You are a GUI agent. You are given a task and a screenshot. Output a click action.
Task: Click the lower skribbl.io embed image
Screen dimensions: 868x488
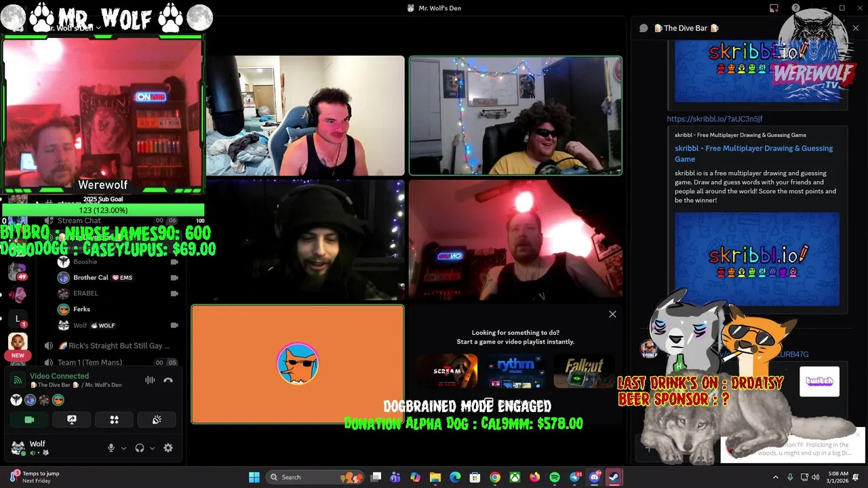click(757, 259)
